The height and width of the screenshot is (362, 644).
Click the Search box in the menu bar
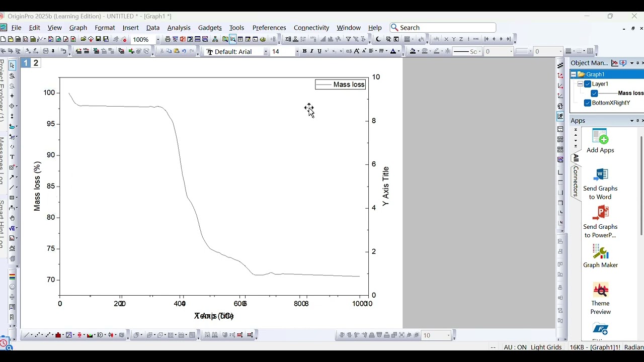[443, 28]
